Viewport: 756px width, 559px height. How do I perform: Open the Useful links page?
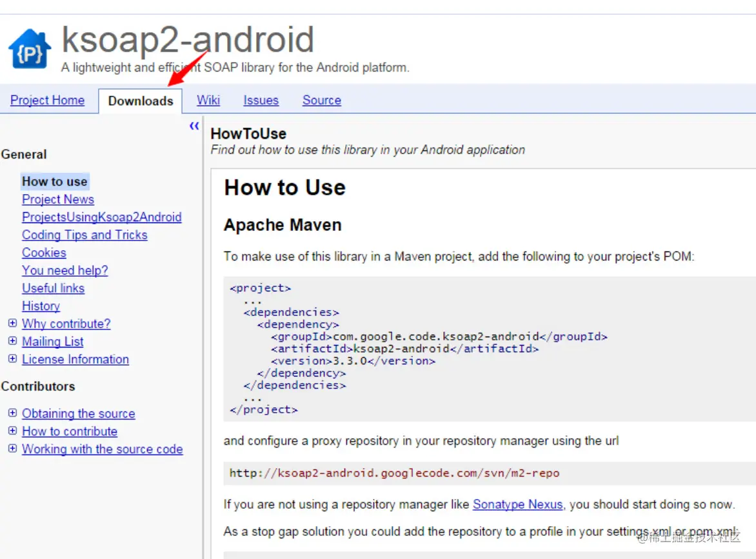coord(53,288)
